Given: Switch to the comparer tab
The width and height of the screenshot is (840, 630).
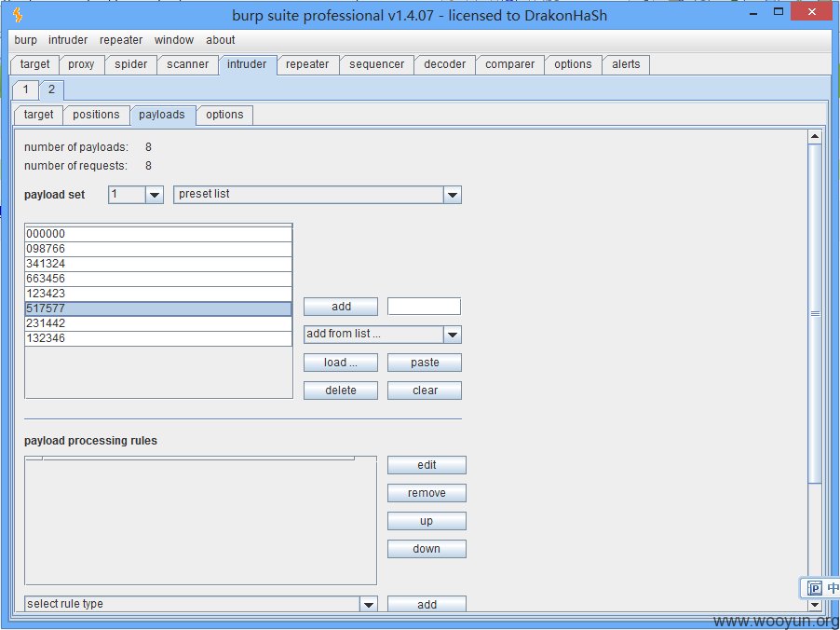Looking at the screenshot, I should (x=510, y=64).
